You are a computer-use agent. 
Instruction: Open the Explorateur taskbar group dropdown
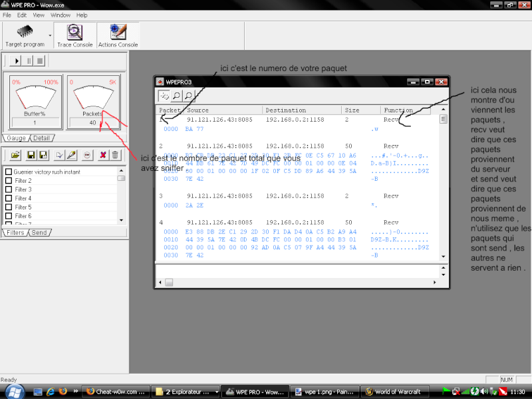tap(217, 392)
